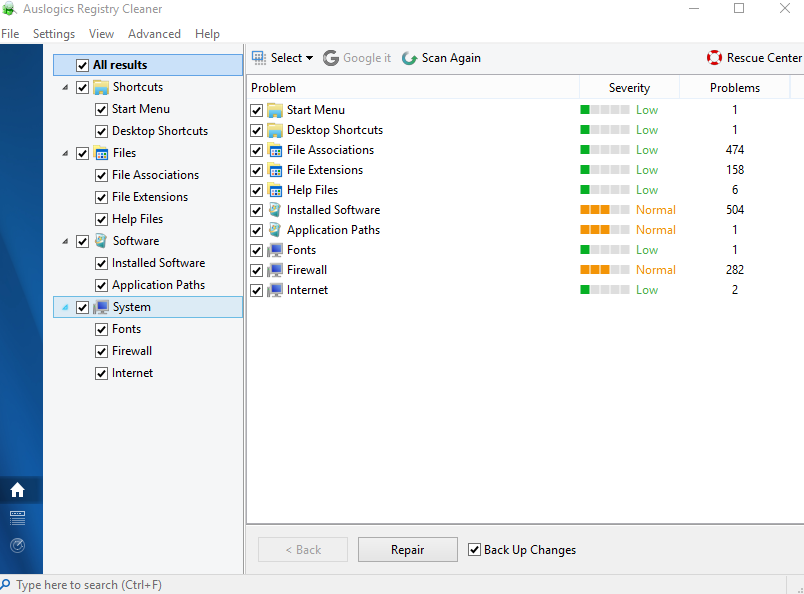
Task: Open the Settings menu
Action: (x=54, y=34)
